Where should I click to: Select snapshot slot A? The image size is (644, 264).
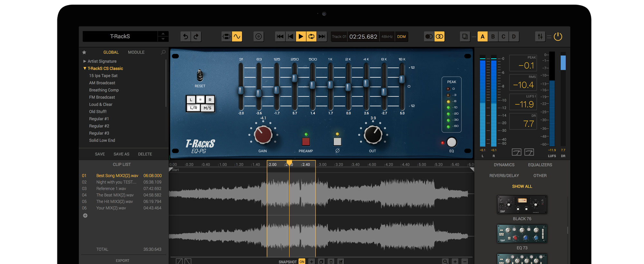pos(482,37)
